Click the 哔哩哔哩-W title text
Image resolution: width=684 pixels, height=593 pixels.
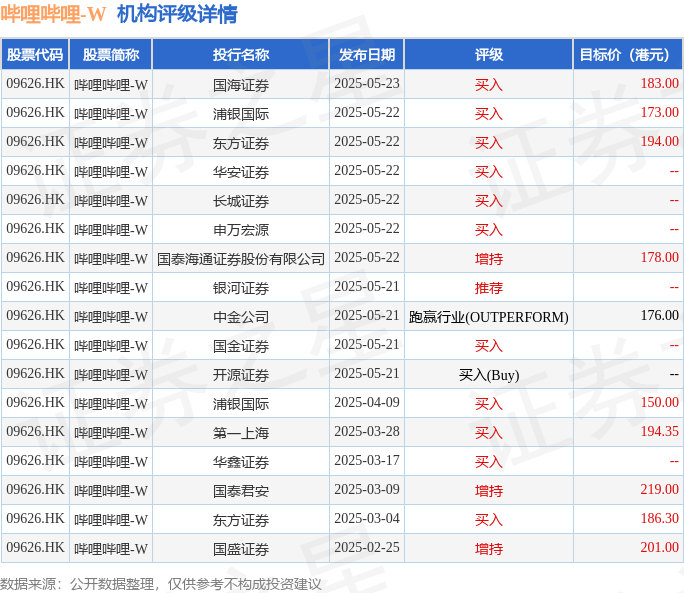53,14
